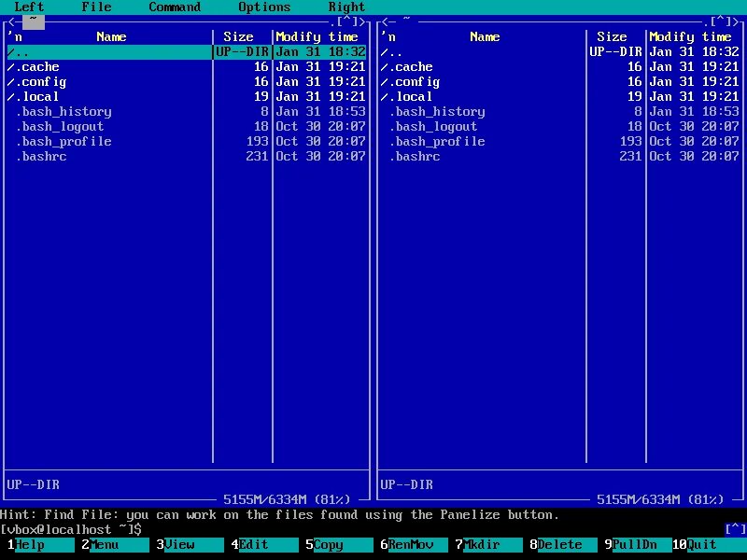This screenshot has width=747, height=560.
Task: Click the 7 Mkdir function key button
Action: 489,544
